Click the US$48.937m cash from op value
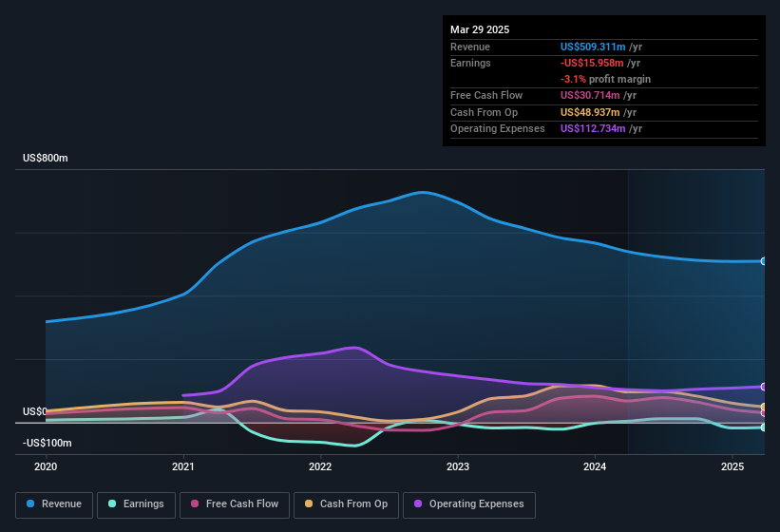 coord(590,112)
